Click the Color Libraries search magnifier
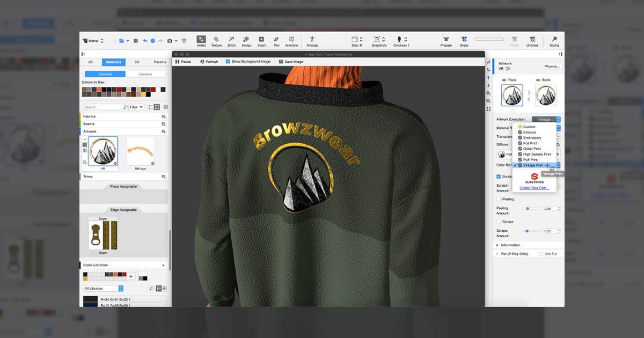The height and width of the screenshot is (338, 644). click(151, 289)
